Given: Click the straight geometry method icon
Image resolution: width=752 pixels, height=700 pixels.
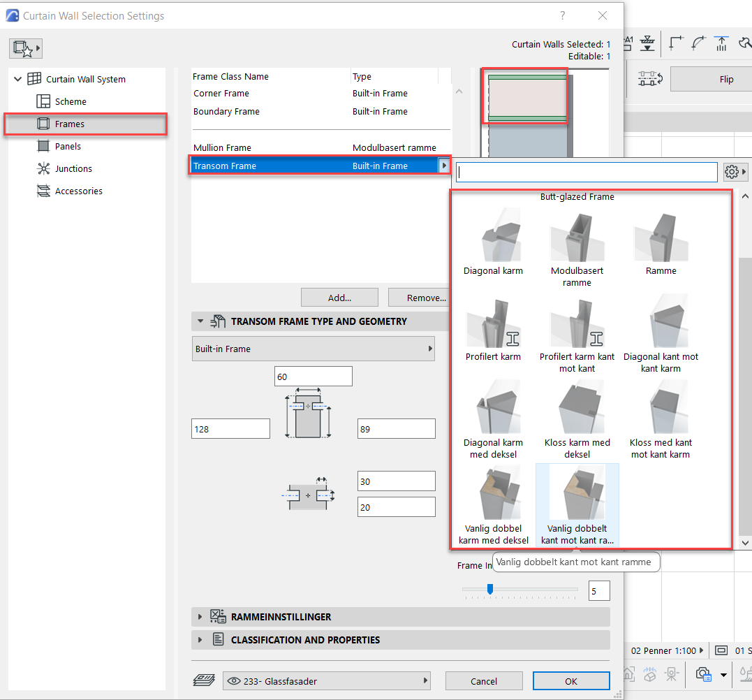Looking at the screenshot, I should [x=676, y=43].
